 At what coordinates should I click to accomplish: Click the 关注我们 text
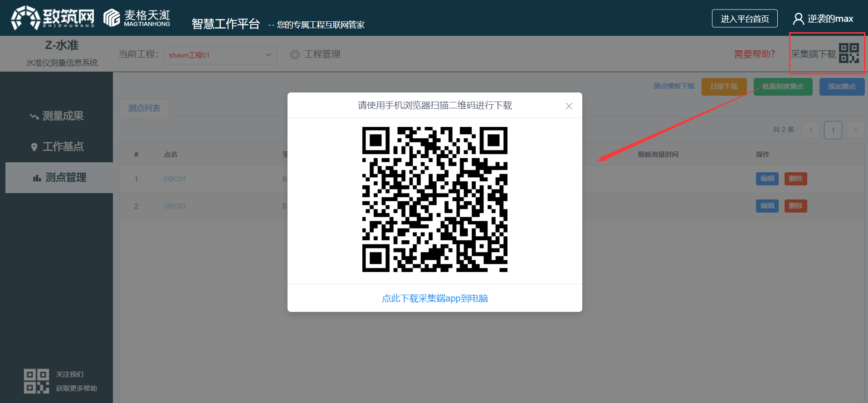(70, 374)
